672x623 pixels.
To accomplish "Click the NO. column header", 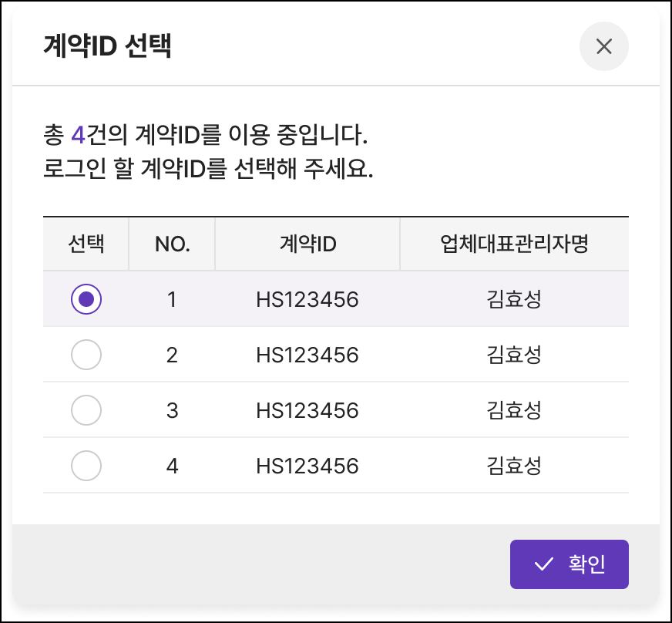I will point(173,244).
